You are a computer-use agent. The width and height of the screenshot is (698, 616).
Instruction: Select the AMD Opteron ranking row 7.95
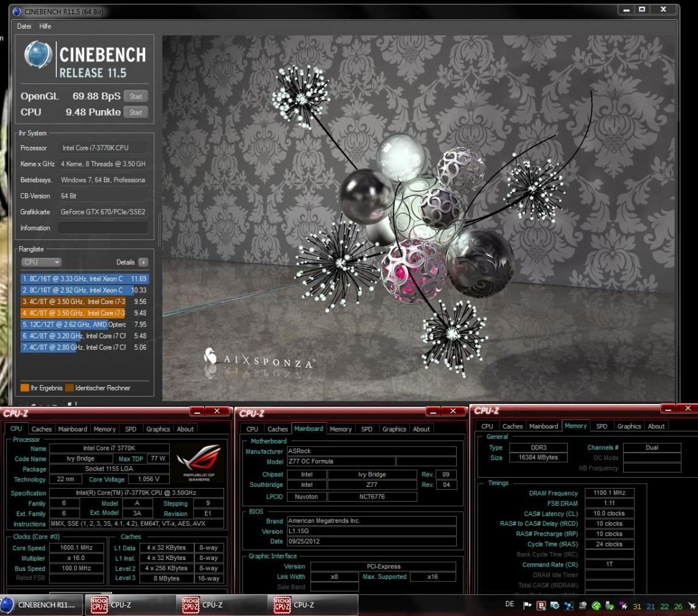click(x=85, y=325)
